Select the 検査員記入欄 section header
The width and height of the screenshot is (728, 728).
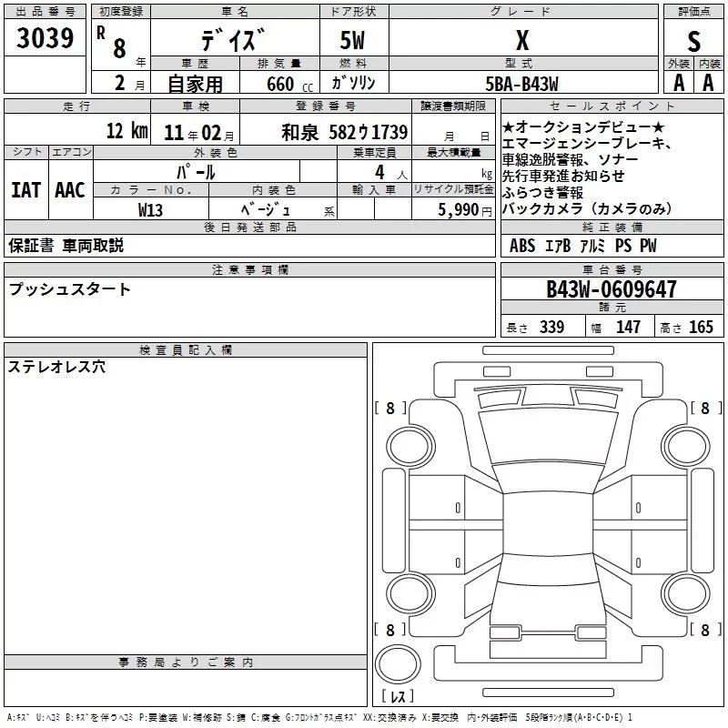click(186, 350)
